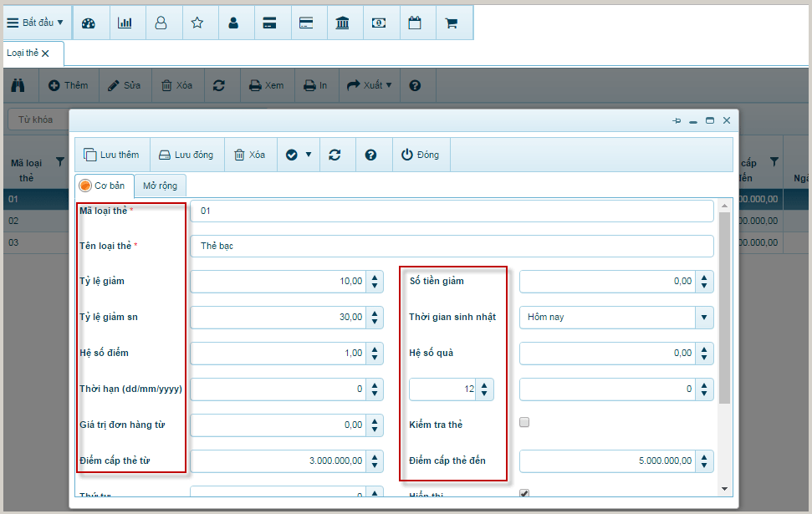Click the Sửa edit button

(125, 85)
